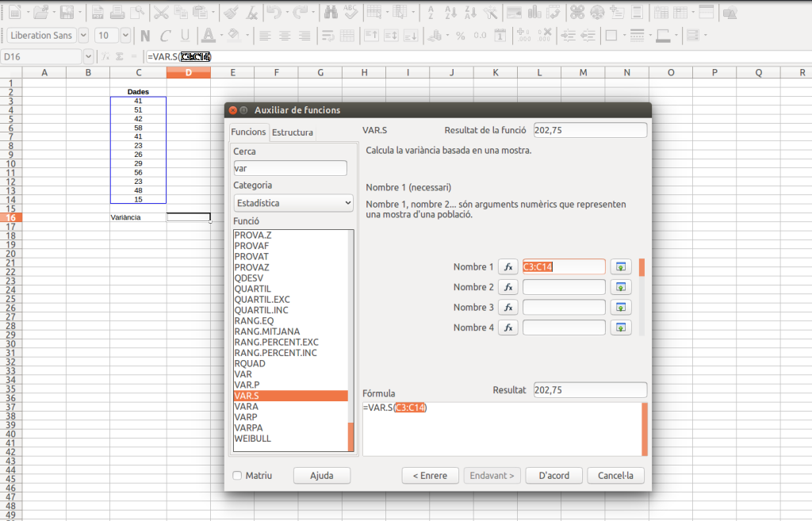The image size is (812, 521).
Task: Click the Cerca search field containing var
Action: click(x=290, y=168)
